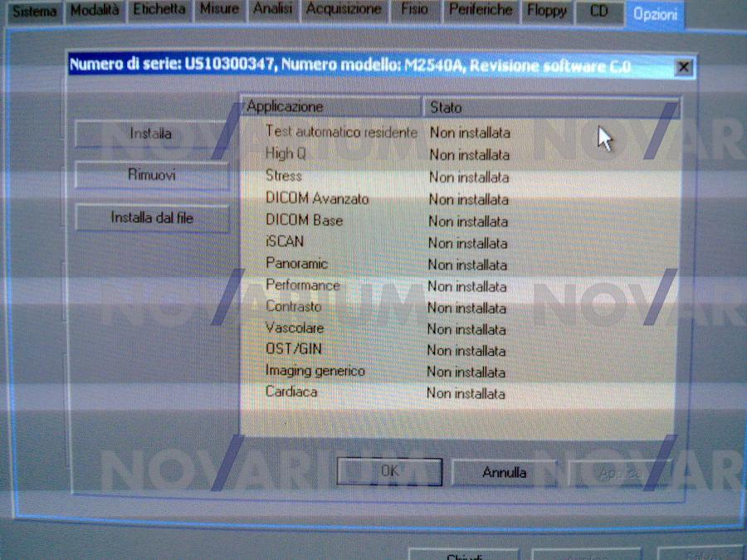The width and height of the screenshot is (747, 560).
Task: Select the DICOM Avanzato application row
Action: click(x=317, y=199)
